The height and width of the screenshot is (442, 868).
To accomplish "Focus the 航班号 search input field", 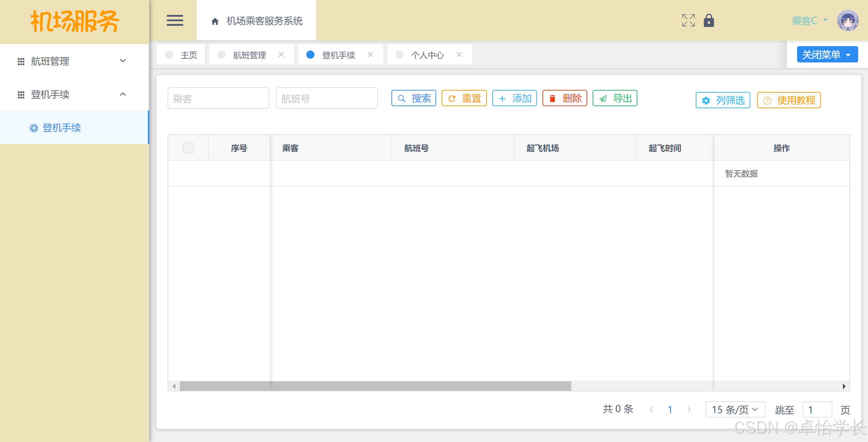I will pos(327,98).
